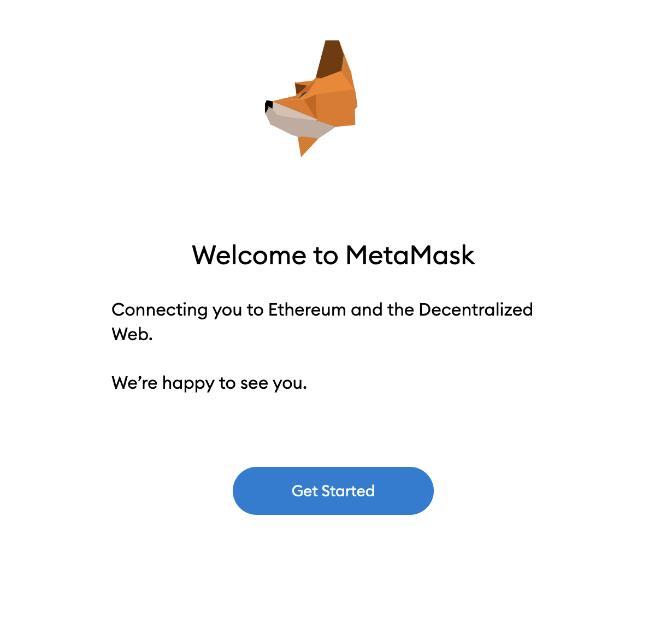Click the word "Decentralized" in the description
Image resolution: width=672 pixels, height=629 pixels.
tap(476, 310)
